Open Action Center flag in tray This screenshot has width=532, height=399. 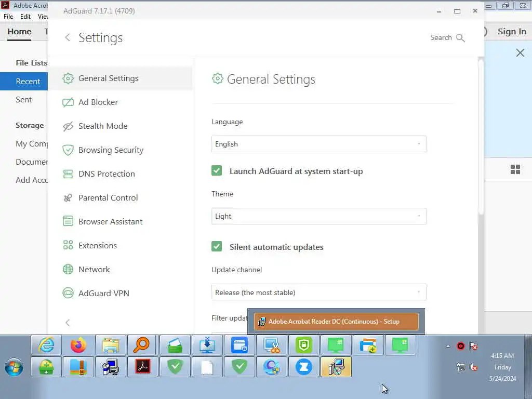(x=473, y=346)
